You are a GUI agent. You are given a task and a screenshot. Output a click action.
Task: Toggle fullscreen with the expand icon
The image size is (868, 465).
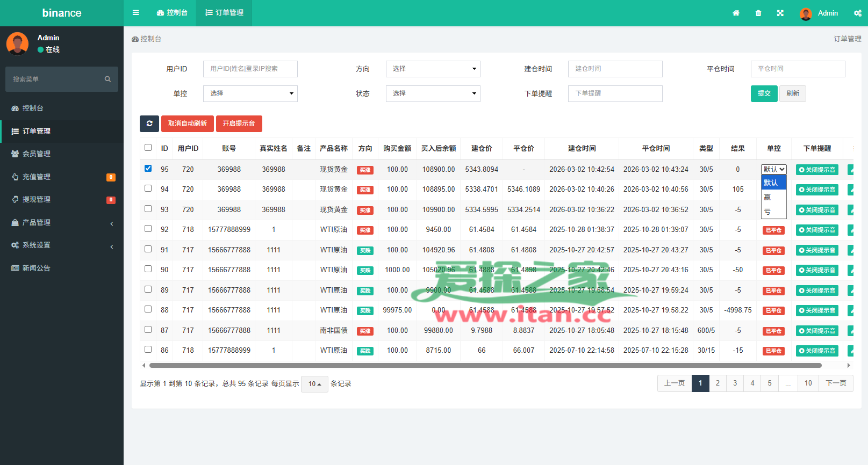click(x=780, y=13)
